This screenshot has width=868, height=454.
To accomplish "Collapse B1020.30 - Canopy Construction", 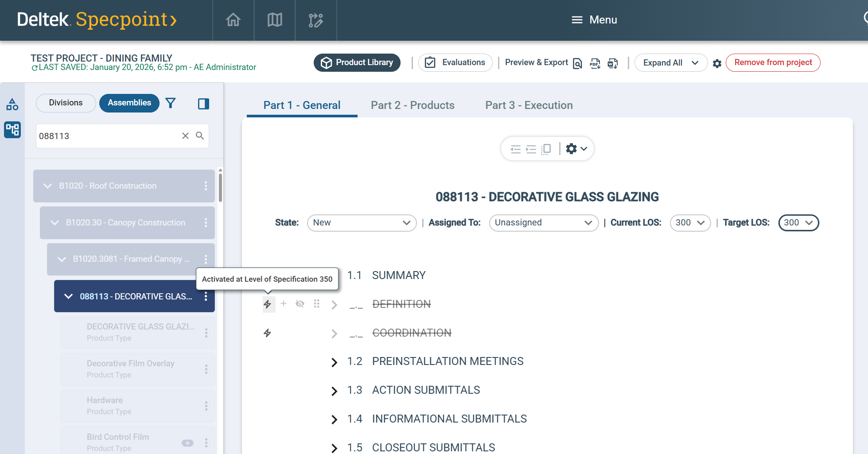I will point(54,223).
